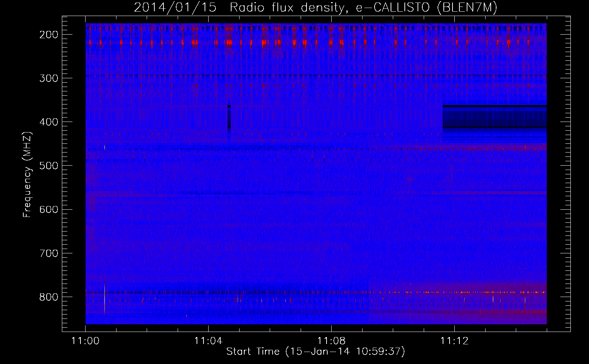This screenshot has height=364, width=589.
Task: Click the 'Frequency (MHZ)' y-axis label
Action: 28,175
